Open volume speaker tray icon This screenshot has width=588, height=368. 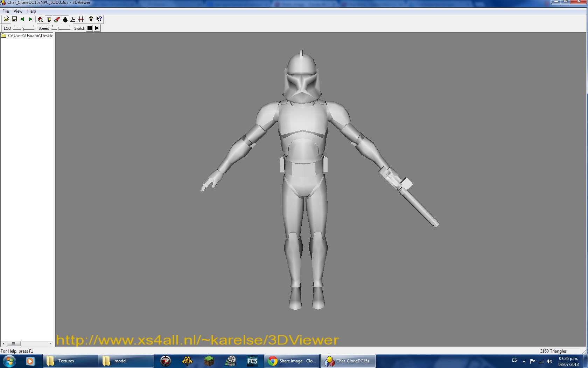coord(549,361)
